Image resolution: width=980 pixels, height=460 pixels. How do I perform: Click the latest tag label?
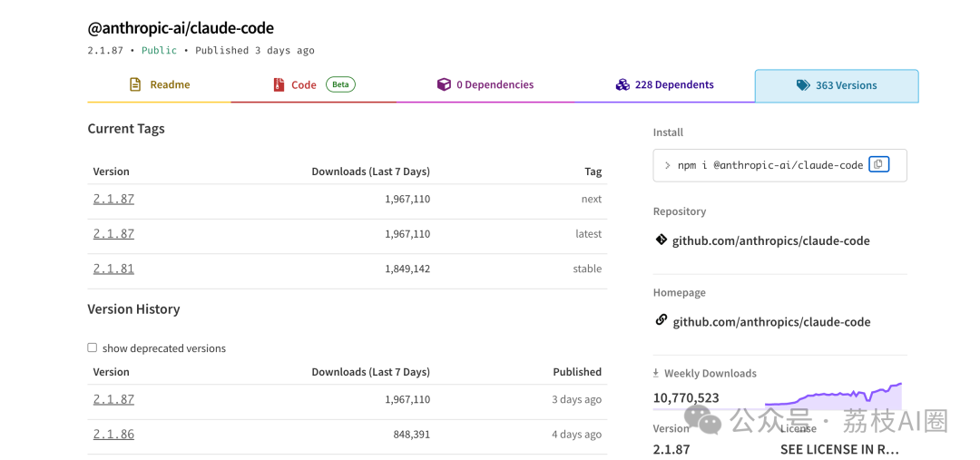click(x=589, y=234)
